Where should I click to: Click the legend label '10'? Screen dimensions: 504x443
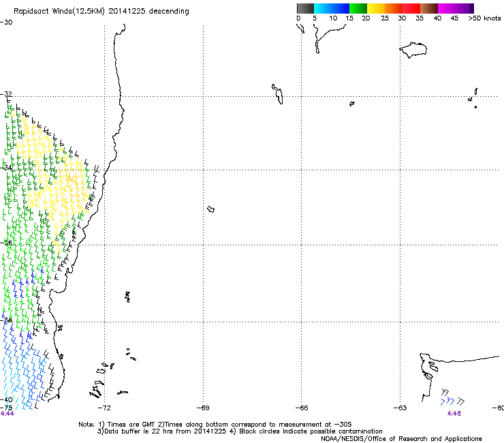(333, 18)
